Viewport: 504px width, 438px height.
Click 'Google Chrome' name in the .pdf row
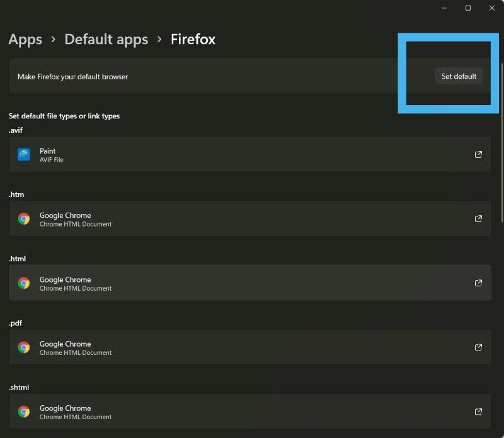point(66,344)
